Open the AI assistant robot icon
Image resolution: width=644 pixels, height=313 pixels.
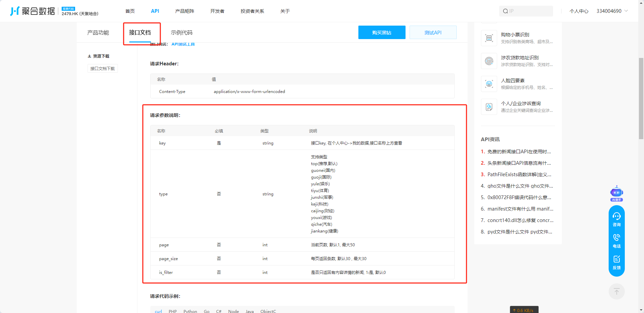coord(616,193)
